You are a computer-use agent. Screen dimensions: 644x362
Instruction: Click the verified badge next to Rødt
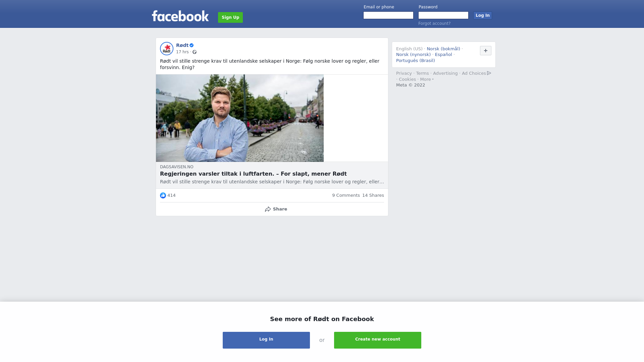coord(192,45)
